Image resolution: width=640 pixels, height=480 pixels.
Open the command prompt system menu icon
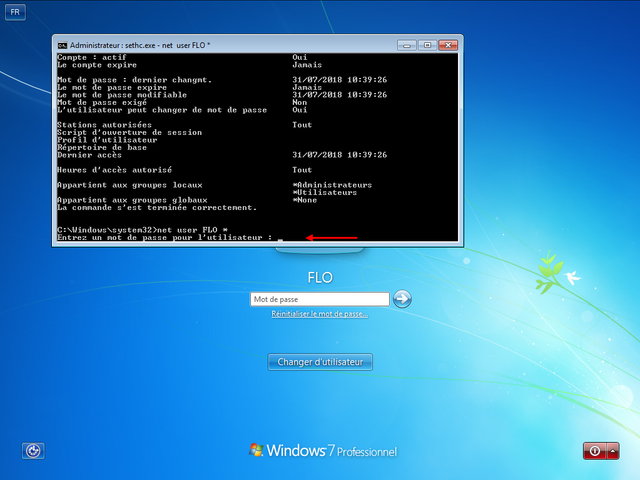pos(62,45)
